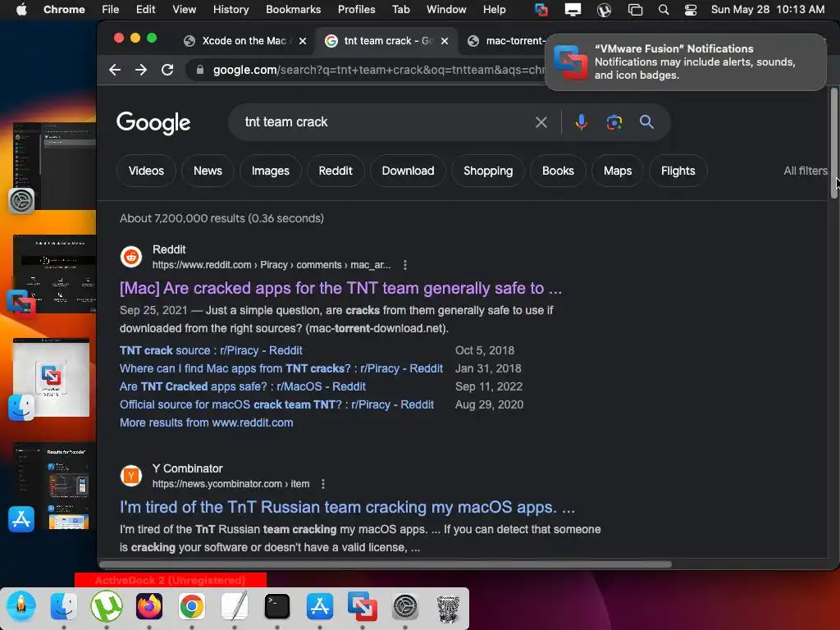Open TNT crack source r/Piracy link

point(211,350)
